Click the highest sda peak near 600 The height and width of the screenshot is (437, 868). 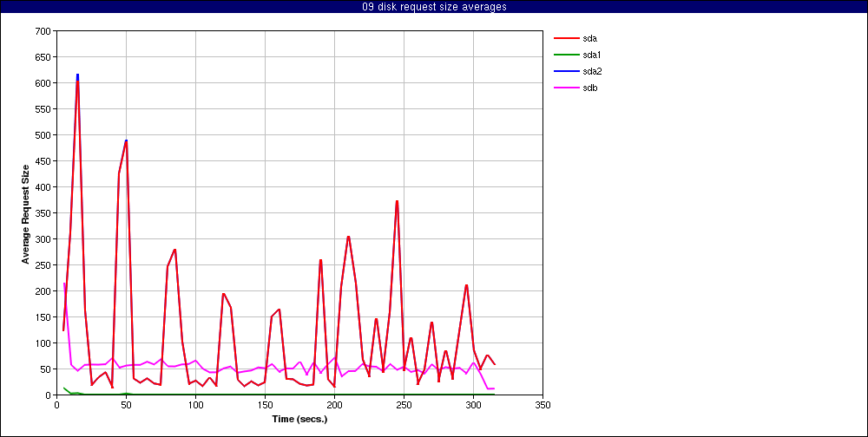point(77,81)
